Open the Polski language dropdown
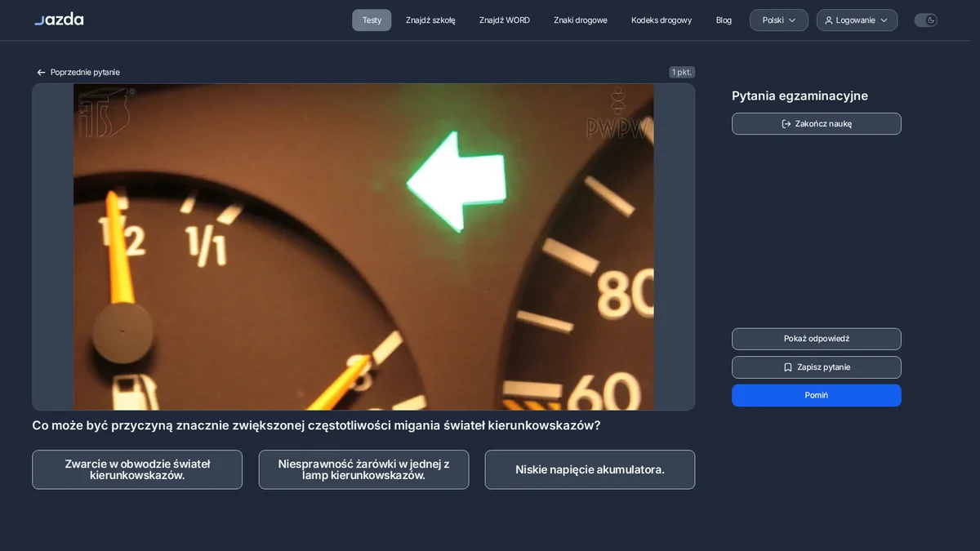The height and width of the screenshot is (551, 980). [779, 20]
